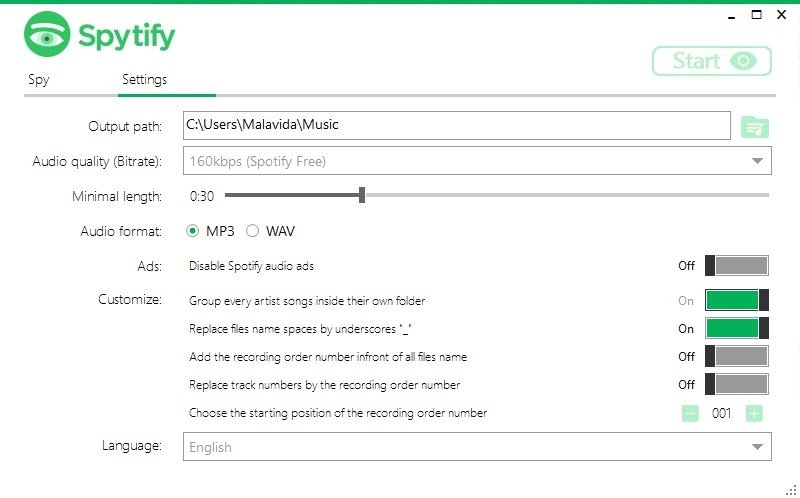Toggle Disable Spotify audio ads switch
The image size is (800, 498).
point(737,266)
